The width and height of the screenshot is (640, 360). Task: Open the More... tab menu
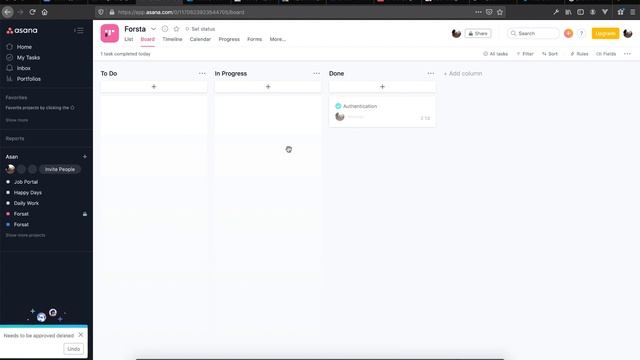click(278, 39)
